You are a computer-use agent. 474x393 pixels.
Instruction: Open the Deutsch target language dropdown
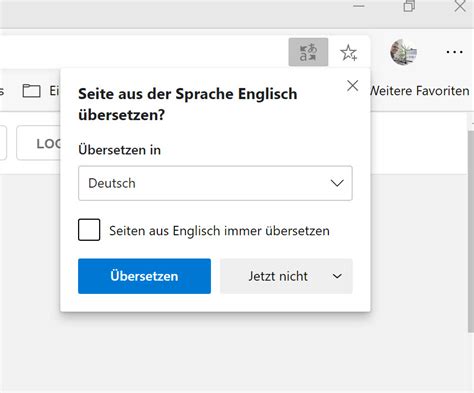click(x=215, y=183)
